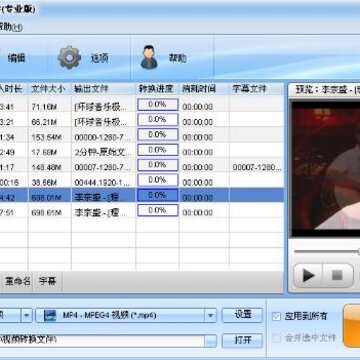Sort by the 输出文件 column header
Screen dimensions: 360x360
point(103,89)
